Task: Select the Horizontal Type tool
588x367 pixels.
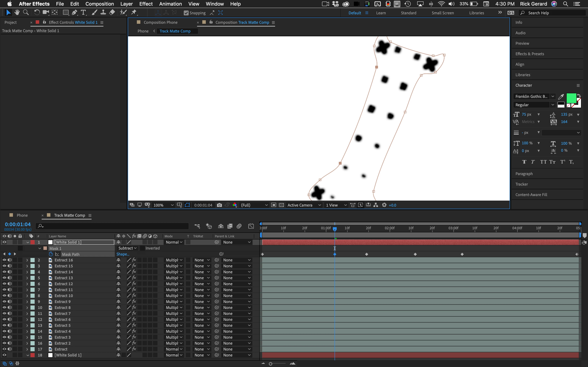Action: point(83,13)
